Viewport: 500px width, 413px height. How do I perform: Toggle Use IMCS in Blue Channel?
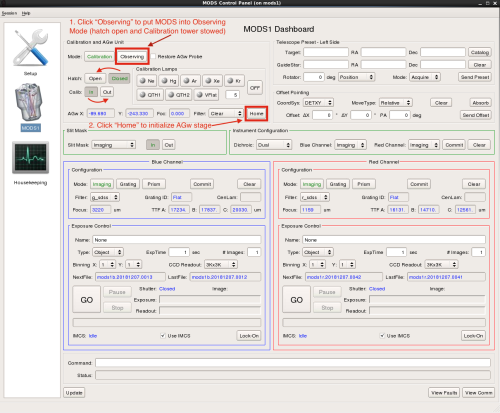pyautogui.click(x=163, y=336)
